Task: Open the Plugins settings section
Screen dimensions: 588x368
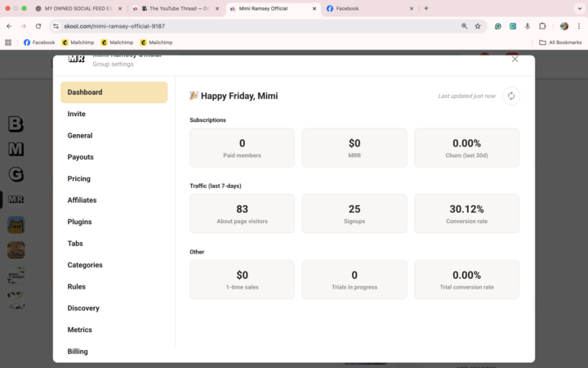Action: (79, 222)
